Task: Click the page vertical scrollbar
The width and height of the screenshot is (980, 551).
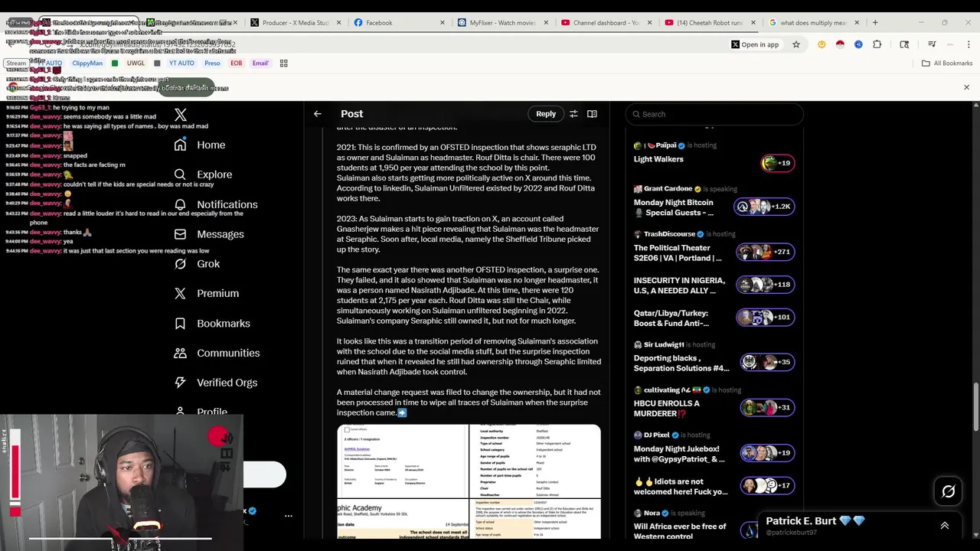Action: pos(975,406)
